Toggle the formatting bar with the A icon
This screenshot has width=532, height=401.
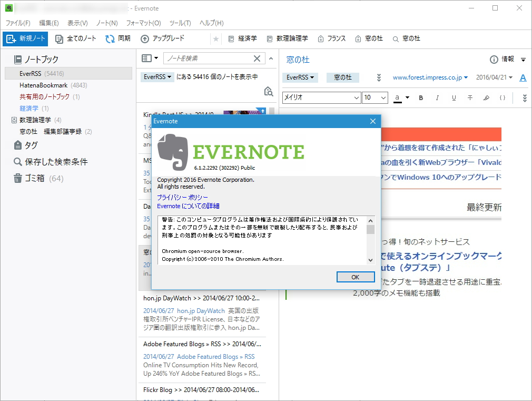click(523, 78)
